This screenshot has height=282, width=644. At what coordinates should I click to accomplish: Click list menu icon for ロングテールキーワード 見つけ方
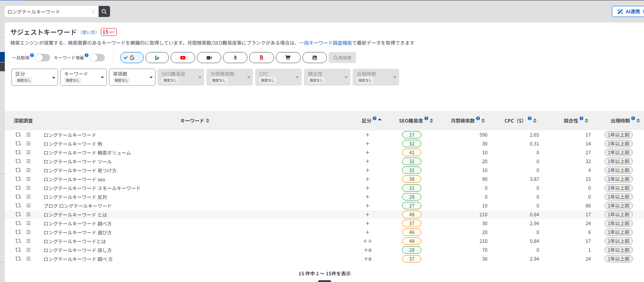click(x=28, y=170)
